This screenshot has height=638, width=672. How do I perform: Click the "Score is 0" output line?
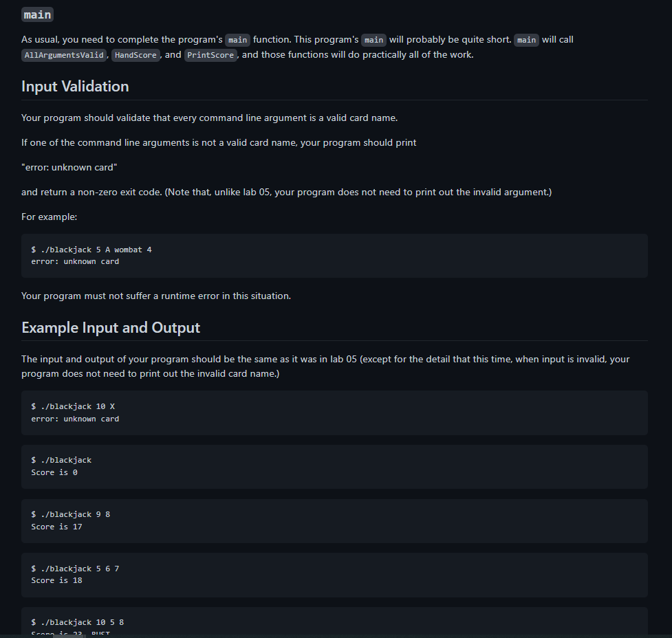point(54,472)
